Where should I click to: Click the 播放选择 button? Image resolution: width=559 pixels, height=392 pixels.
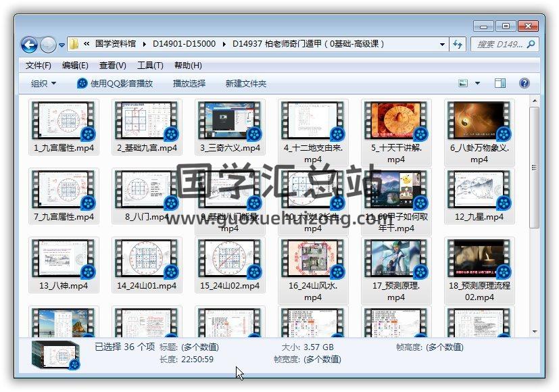(x=189, y=83)
